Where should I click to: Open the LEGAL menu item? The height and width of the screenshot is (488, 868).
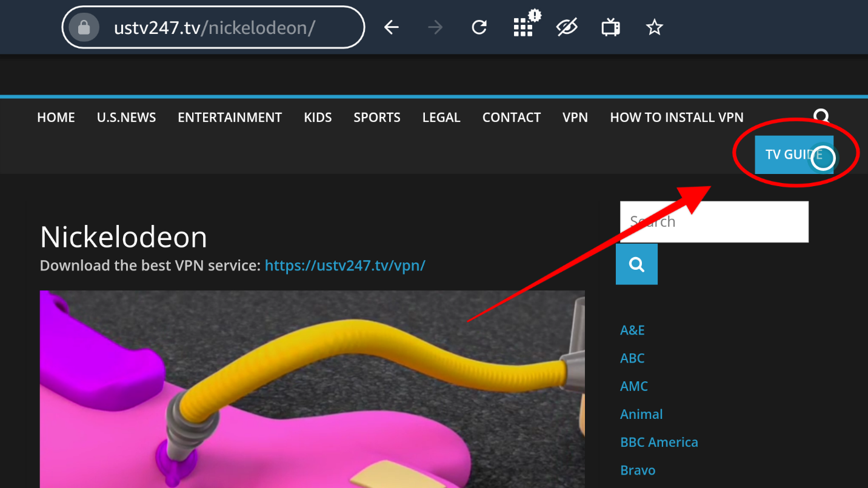point(441,118)
